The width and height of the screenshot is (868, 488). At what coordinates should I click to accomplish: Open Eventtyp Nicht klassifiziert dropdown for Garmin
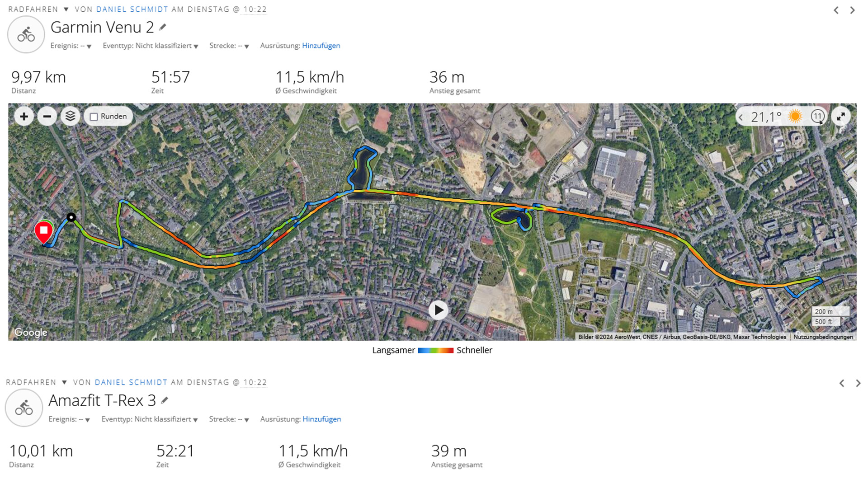(x=151, y=46)
